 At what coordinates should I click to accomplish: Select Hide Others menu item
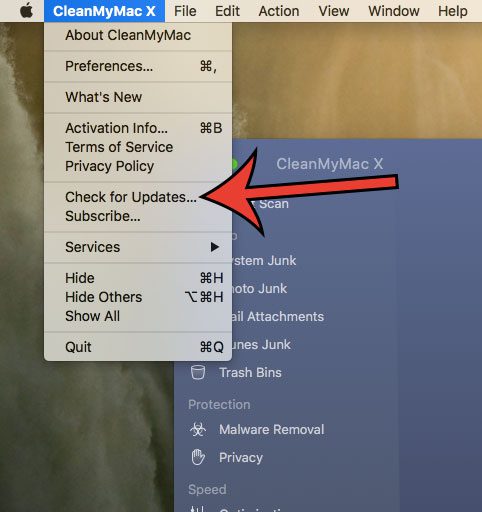(138, 297)
